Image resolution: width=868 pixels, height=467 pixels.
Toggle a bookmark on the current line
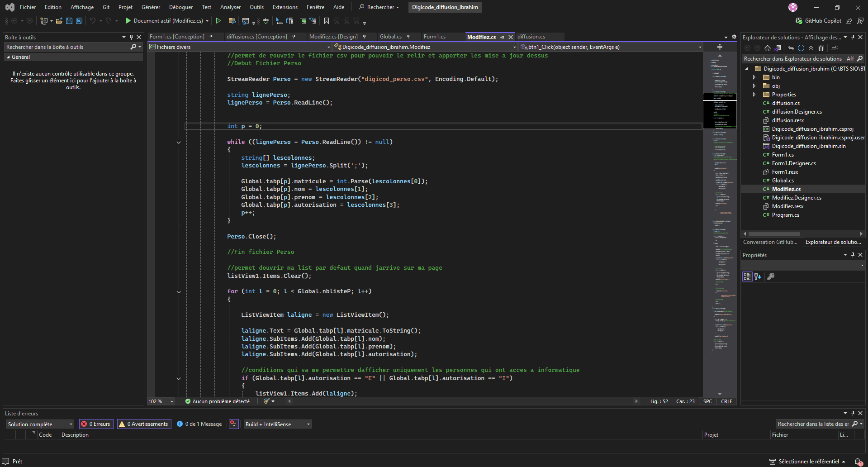tap(326, 21)
